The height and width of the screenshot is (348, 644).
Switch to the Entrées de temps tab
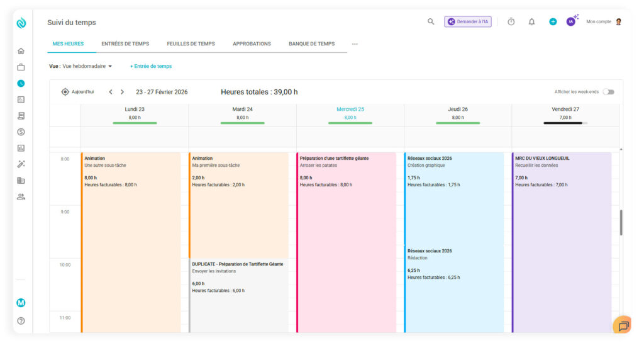pos(125,44)
